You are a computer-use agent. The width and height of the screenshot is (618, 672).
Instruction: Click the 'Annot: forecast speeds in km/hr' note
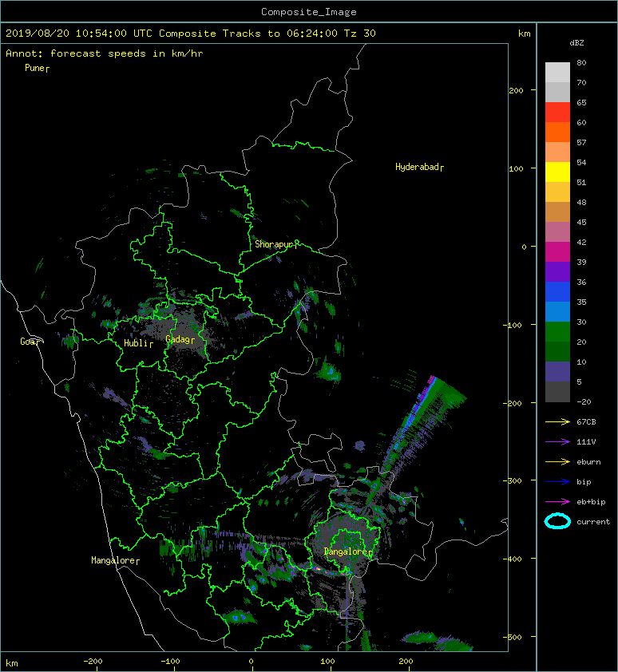tap(105, 53)
